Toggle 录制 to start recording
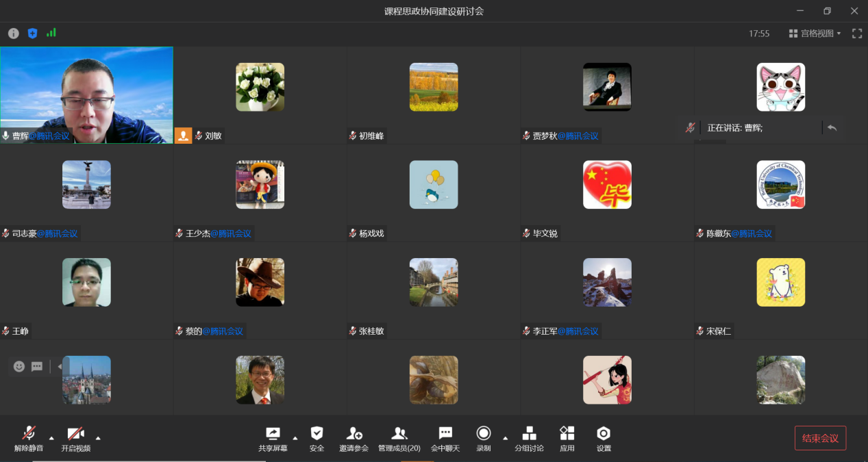Screen dimensions: 868x462 [484, 439]
